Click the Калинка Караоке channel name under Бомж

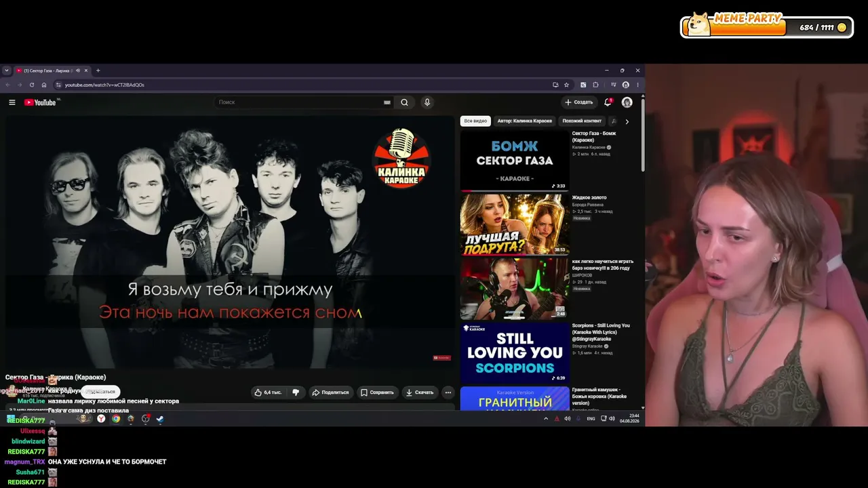(589, 147)
